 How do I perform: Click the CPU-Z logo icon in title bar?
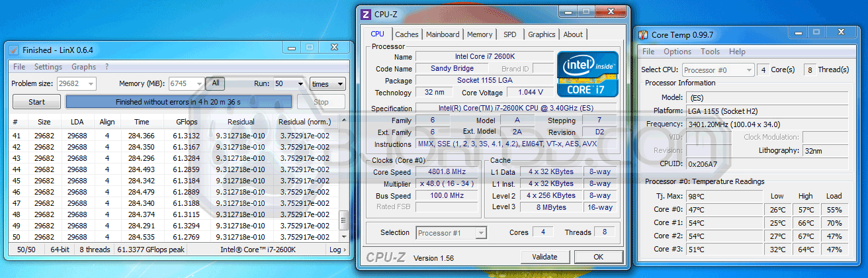tap(366, 14)
